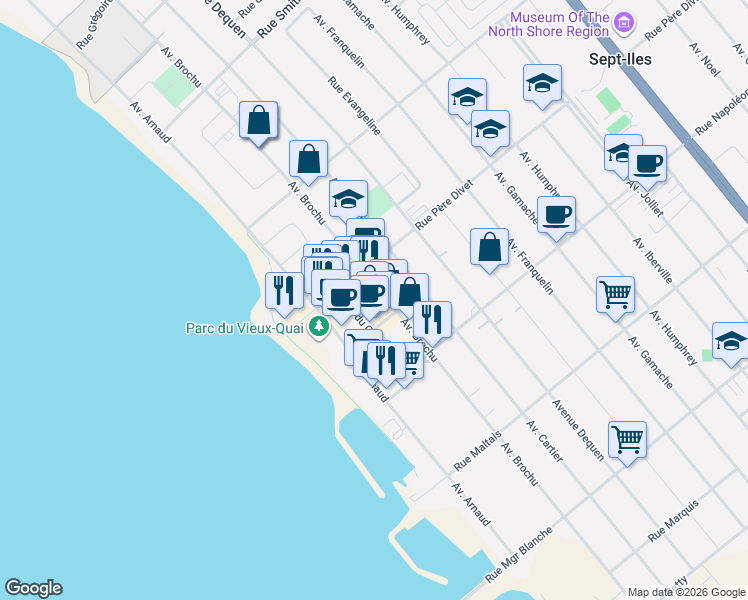
Task: Click the Rue Maltais street label
Action: click(478, 451)
